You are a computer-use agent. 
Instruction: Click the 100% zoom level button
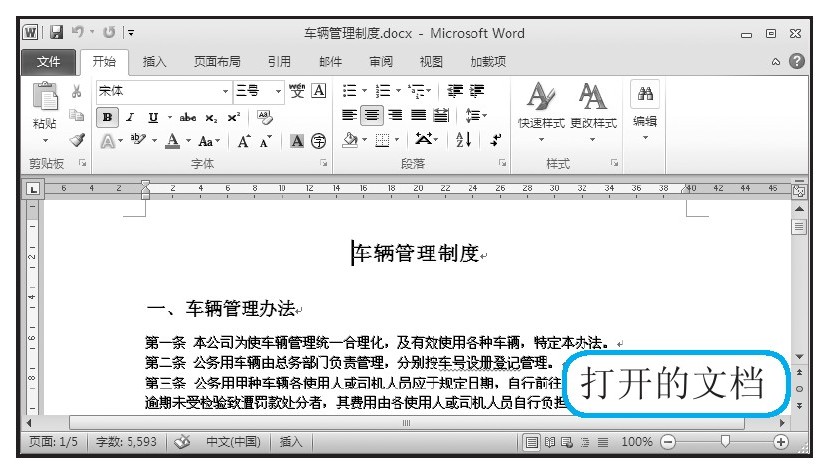tap(636, 442)
